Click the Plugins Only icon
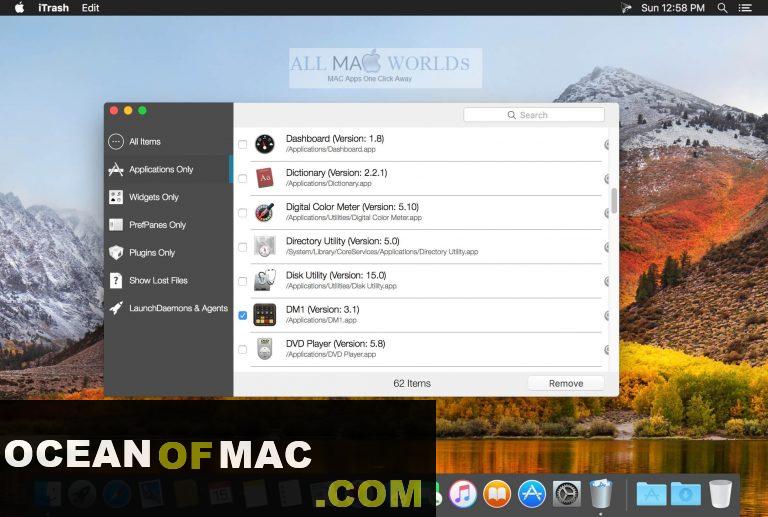Viewport: 768px width, 517px height. click(x=116, y=253)
